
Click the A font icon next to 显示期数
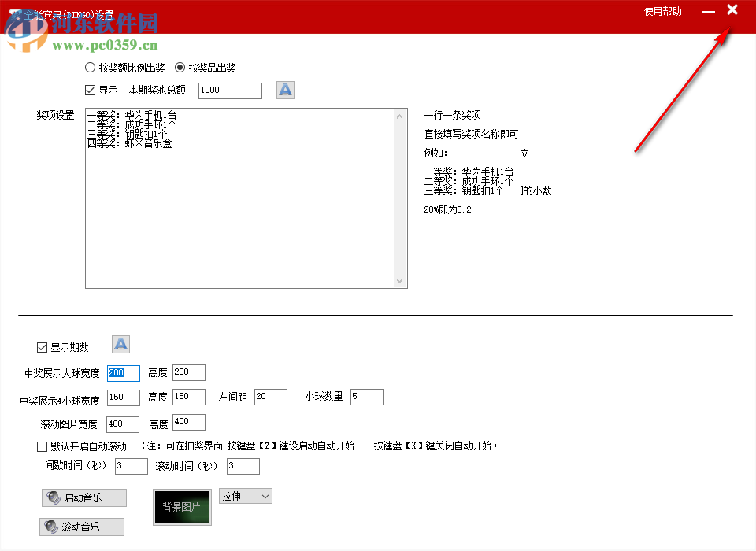120,344
